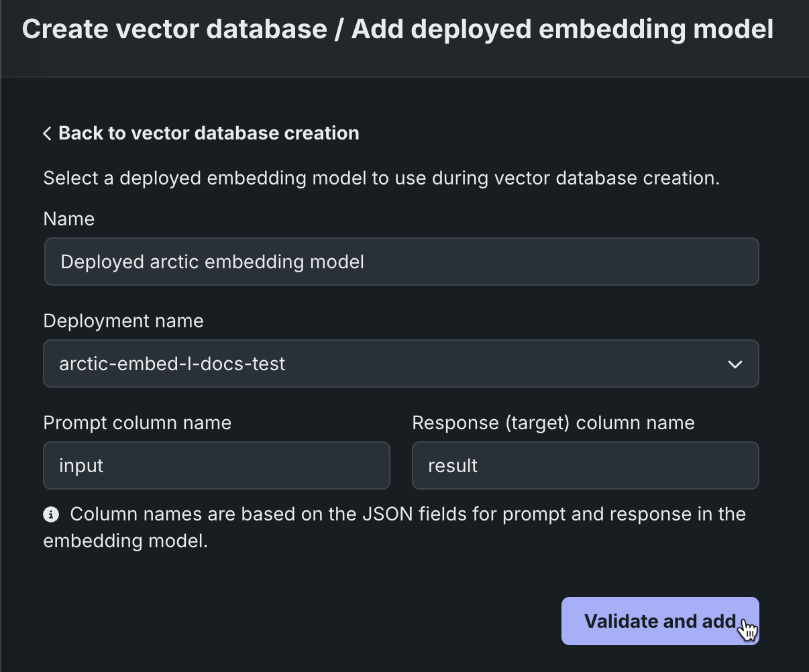Click the 'Column names are based on' note
Viewport: 809px width, 672px height.
402,514
